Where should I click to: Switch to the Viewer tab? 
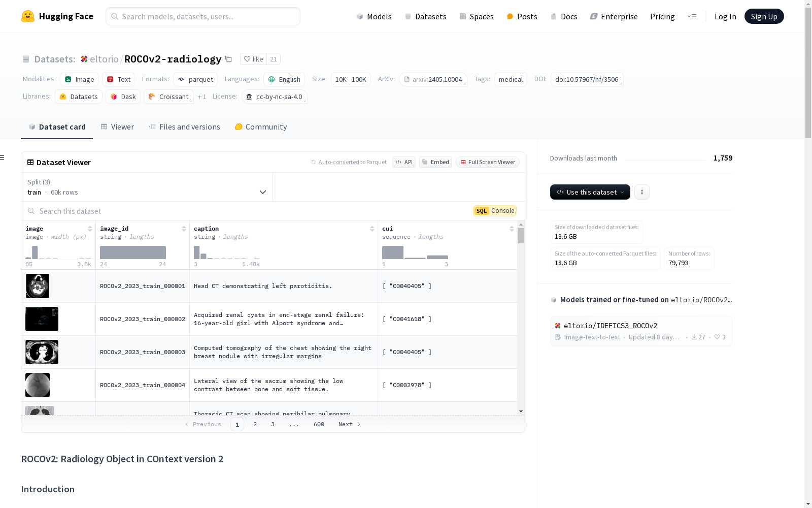tap(117, 127)
